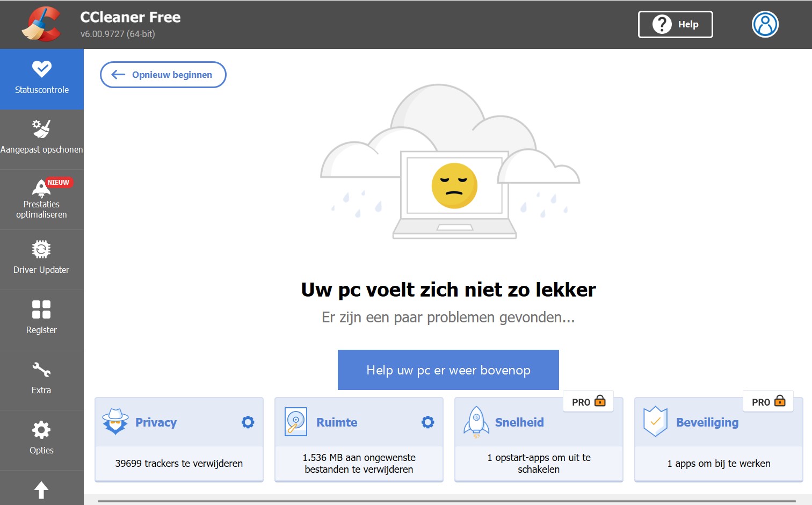Click the Ruimte disk icon
Image resolution: width=812 pixels, height=505 pixels.
[x=296, y=422]
